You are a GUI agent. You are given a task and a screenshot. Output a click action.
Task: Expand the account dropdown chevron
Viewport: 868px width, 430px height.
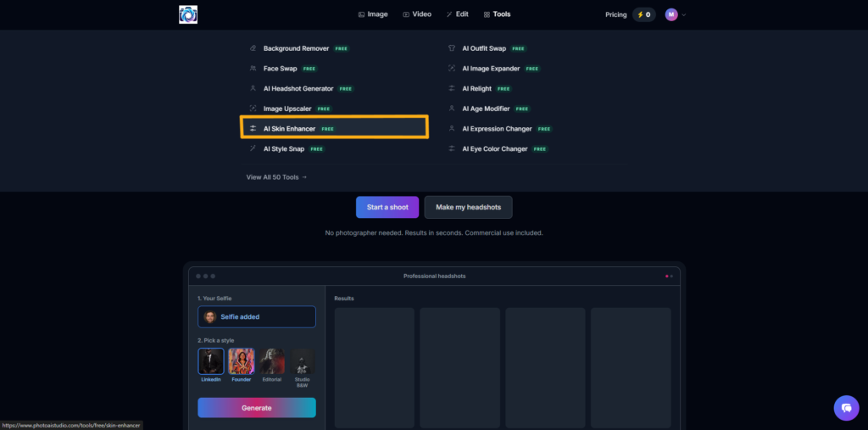click(684, 15)
